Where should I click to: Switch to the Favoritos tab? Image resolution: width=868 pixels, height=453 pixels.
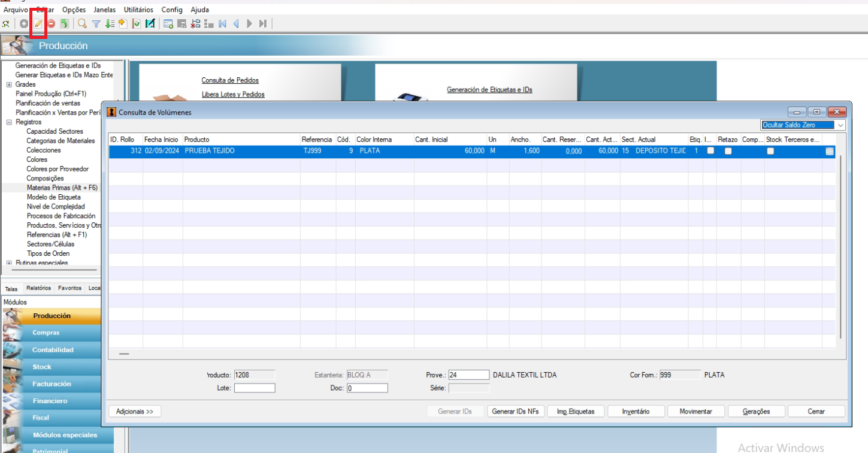(69, 288)
